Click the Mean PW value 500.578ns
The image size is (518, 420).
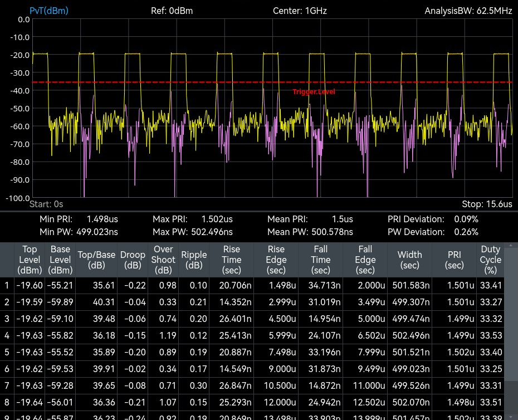332,232
